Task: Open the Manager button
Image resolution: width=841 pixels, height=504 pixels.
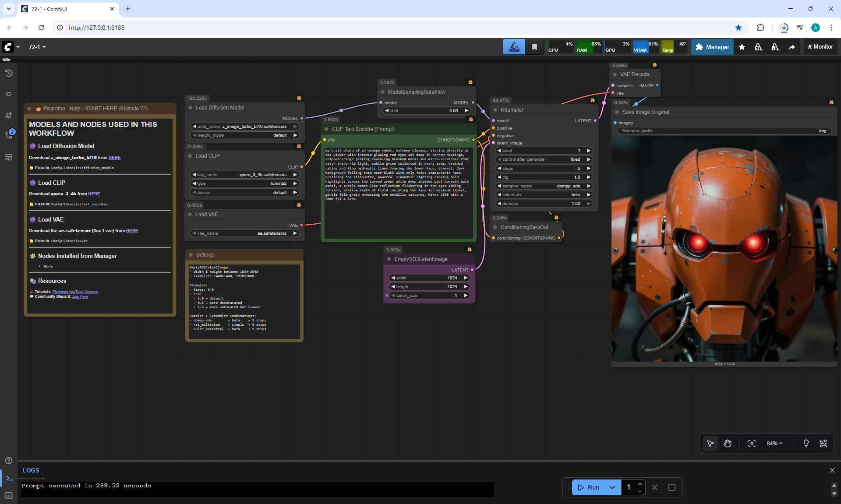Action: click(x=712, y=47)
